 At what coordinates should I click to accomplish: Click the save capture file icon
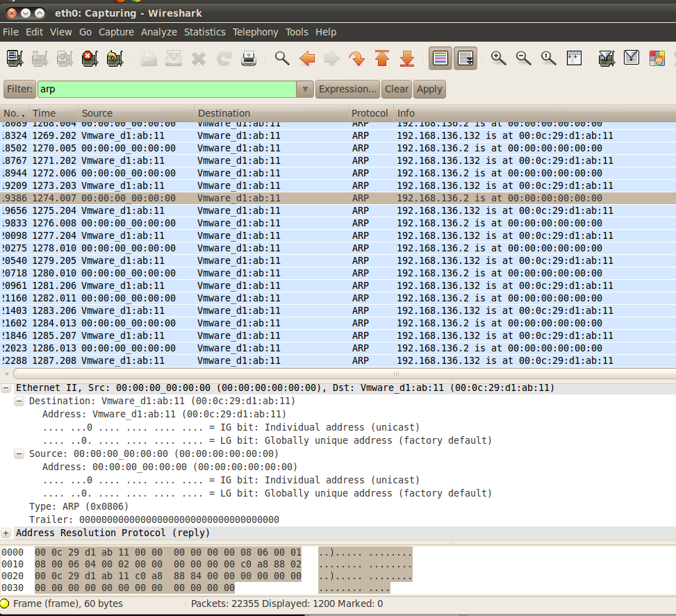tap(174, 58)
